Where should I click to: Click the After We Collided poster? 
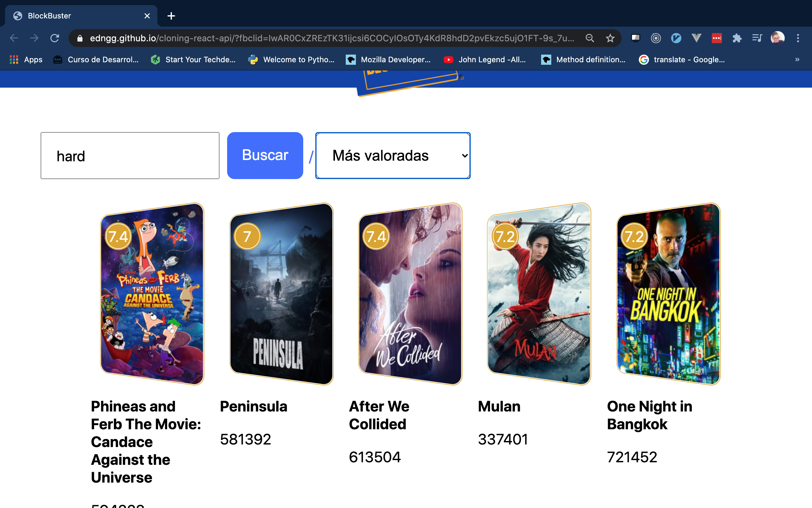(x=410, y=294)
